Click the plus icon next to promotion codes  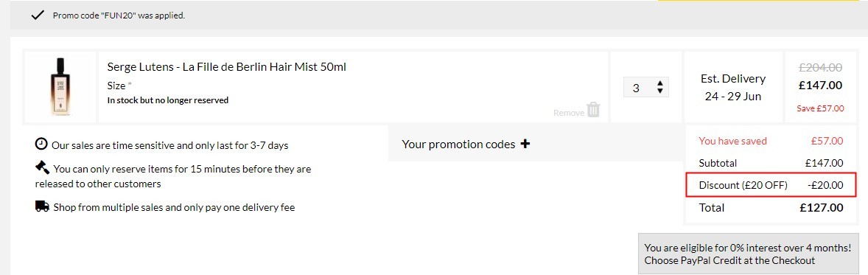coord(525,144)
